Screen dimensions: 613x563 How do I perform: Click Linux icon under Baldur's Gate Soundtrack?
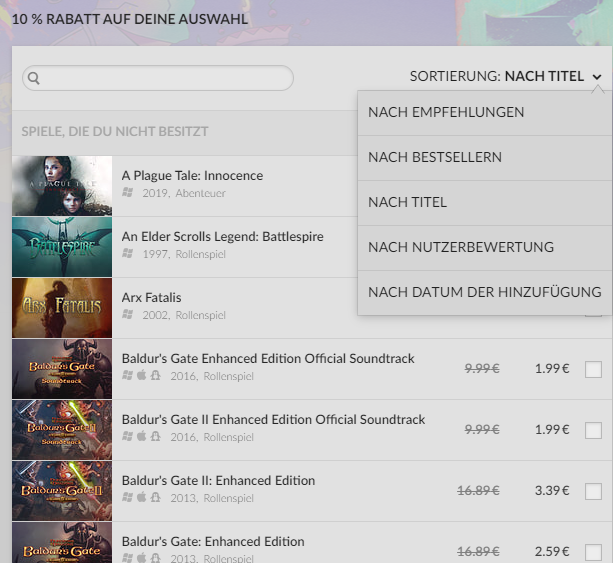point(156,375)
